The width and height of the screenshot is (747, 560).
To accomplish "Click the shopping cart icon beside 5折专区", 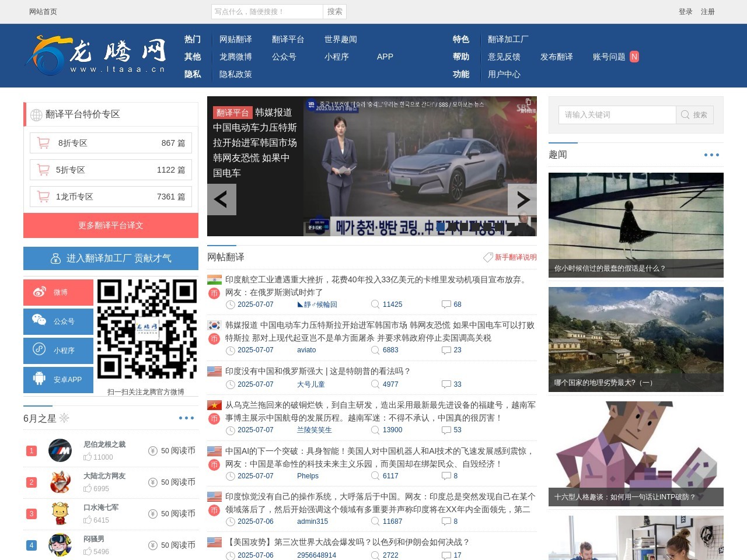I will click(43, 170).
